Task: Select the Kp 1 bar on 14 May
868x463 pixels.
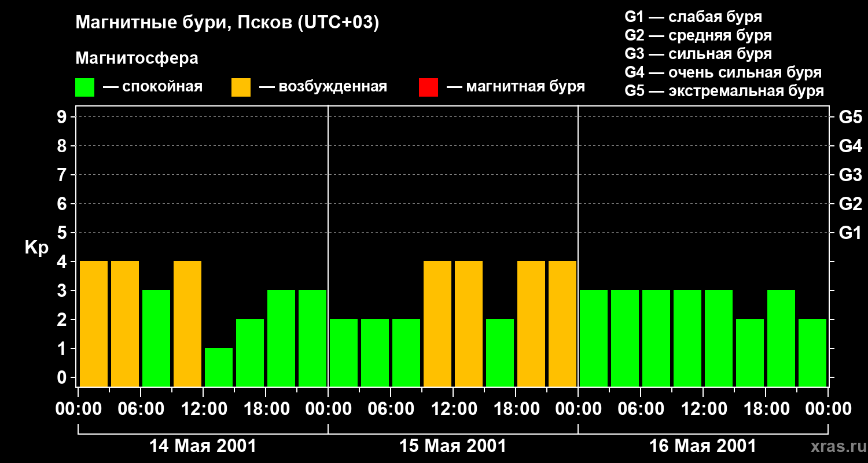Action: tap(219, 367)
